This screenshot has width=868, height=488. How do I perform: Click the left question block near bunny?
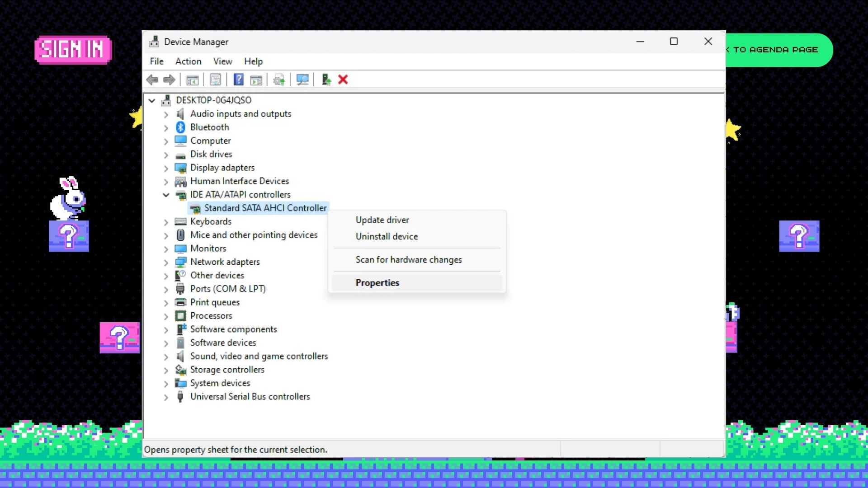click(69, 236)
